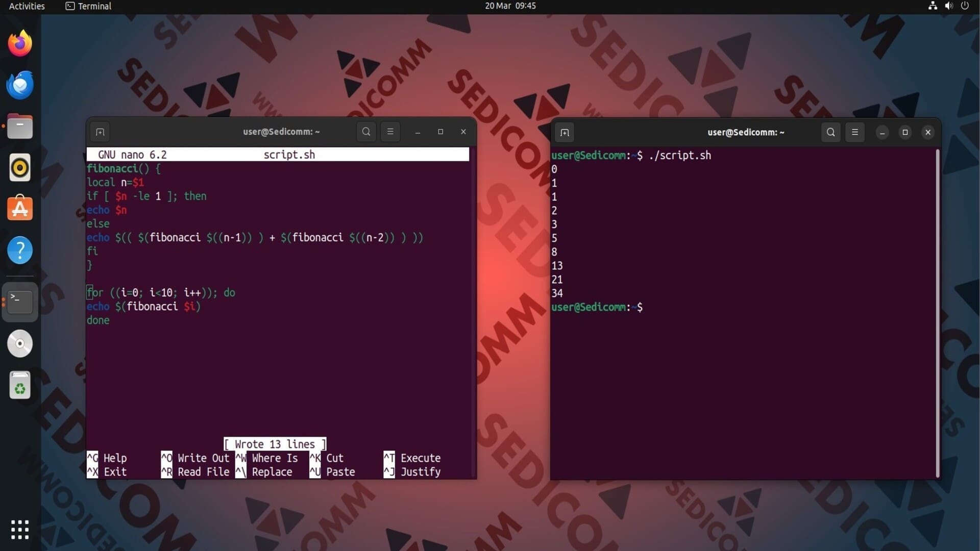Viewport: 980px width, 551px height.
Task: Show Applications grid button
Action: pyautogui.click(x=20, y=530)
